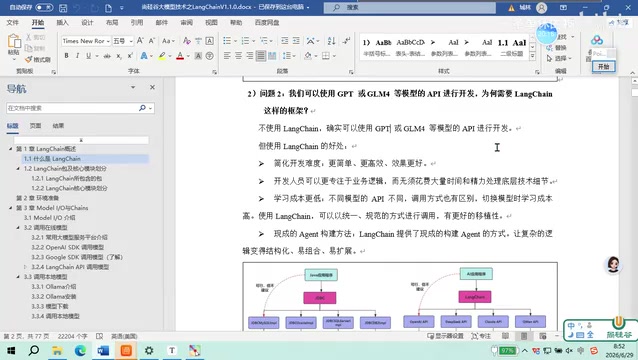Click the Save icon in title bar
Viewport: 638px width, 360px height.
63,8
